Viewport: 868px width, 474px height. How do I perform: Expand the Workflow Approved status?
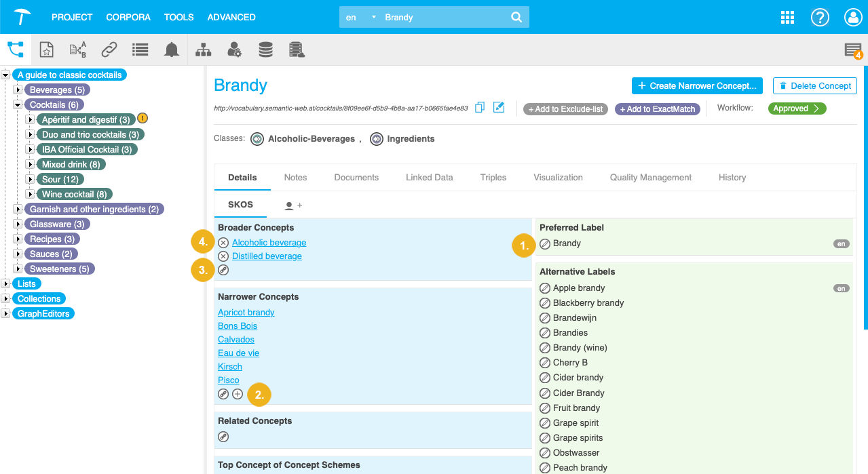[x=797, y=108]
